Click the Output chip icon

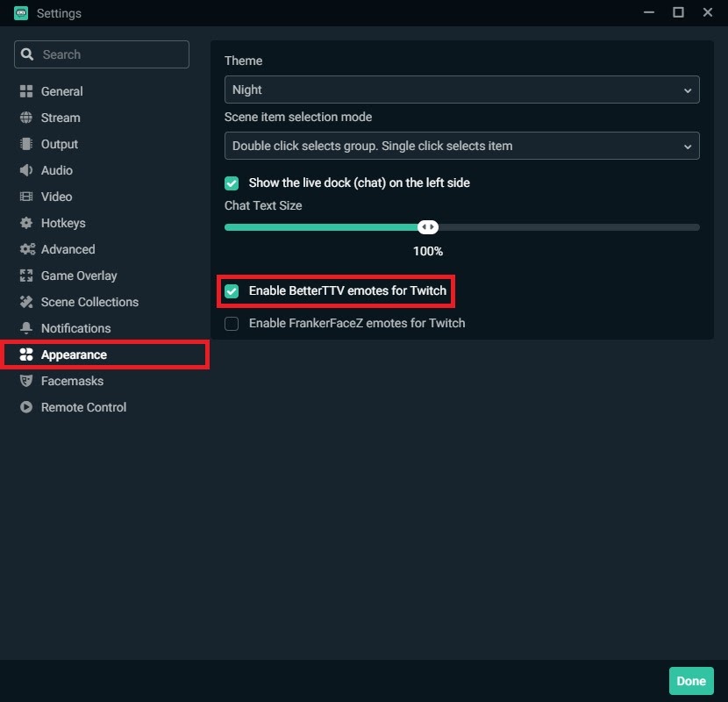(26, 144)
